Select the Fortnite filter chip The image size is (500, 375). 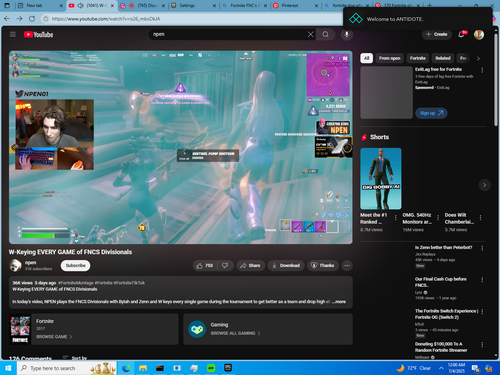point(418,58)
